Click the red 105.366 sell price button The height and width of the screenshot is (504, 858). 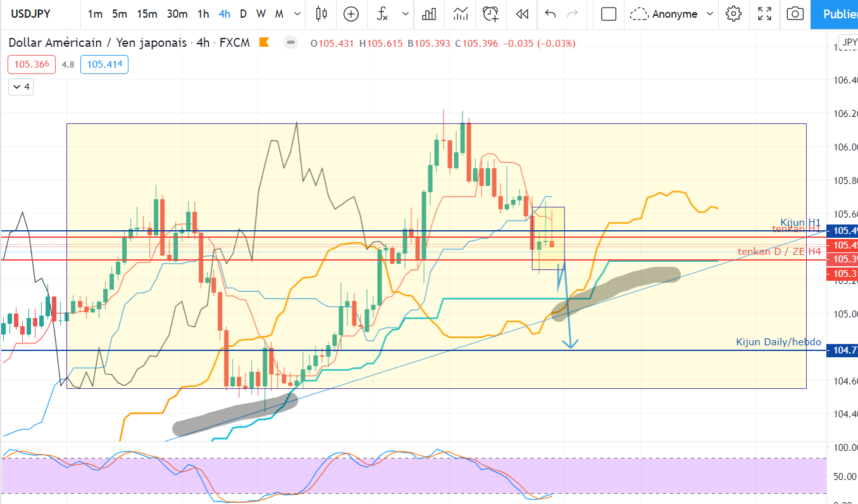pyautogui.click(x=32, y=64)
